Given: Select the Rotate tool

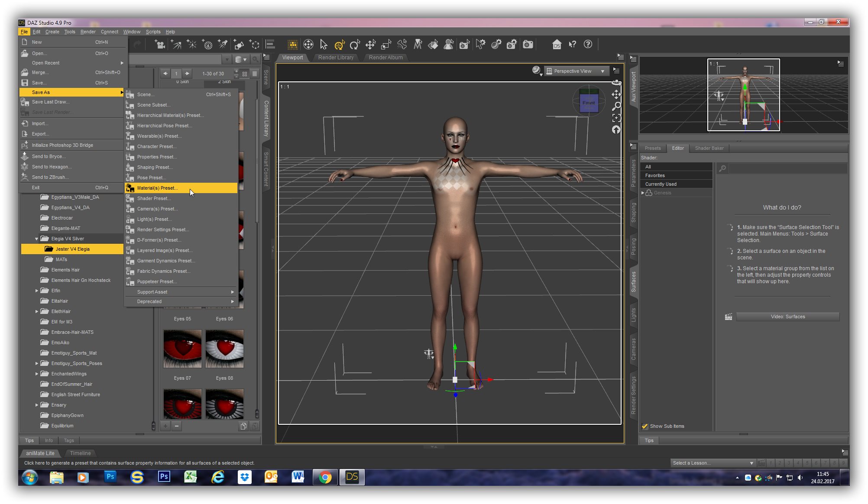Looking at the screenshot, I should point(355,44).
